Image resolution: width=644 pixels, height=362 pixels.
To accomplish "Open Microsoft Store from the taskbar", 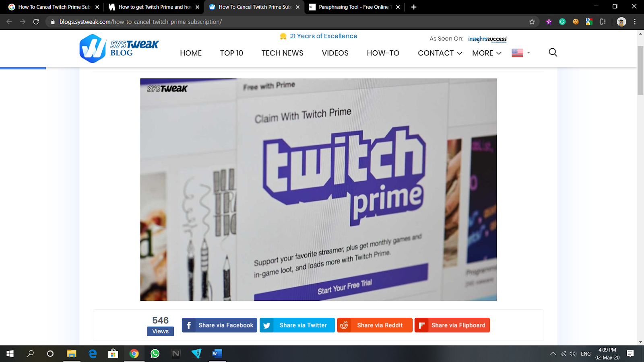I will coord(113,354).
